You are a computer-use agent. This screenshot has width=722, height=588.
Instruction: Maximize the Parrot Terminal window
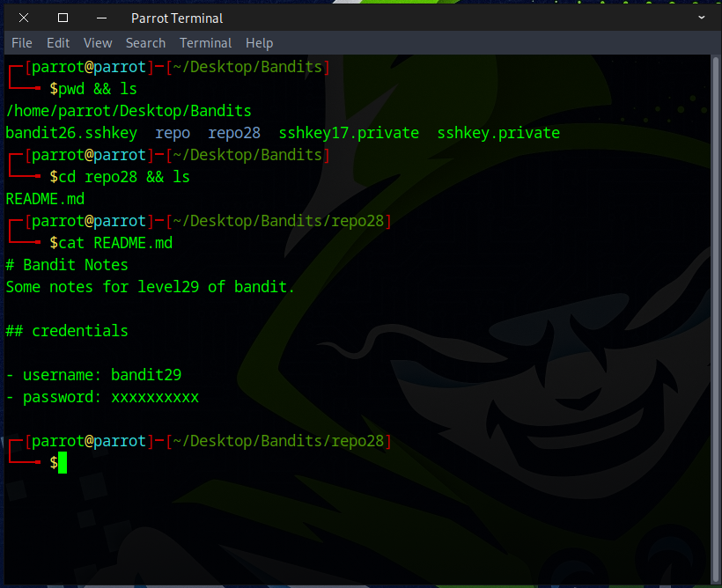pyautogui.click(x=63, y=18)
